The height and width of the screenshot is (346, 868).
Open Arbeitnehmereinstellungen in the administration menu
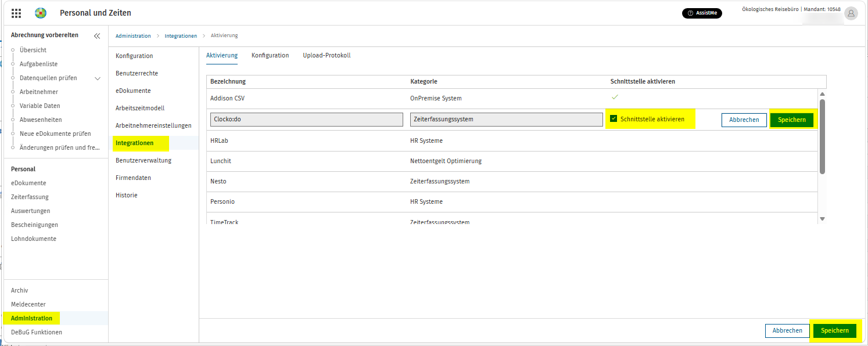point(153,125)
